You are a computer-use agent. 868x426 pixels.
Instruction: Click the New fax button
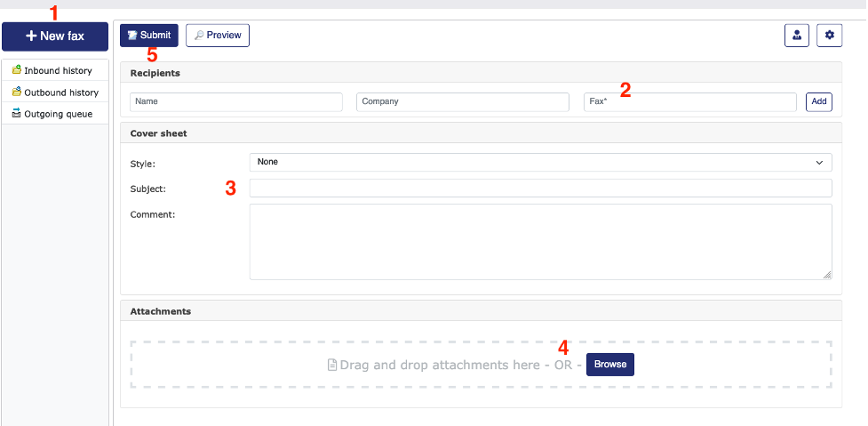[55, 36]
